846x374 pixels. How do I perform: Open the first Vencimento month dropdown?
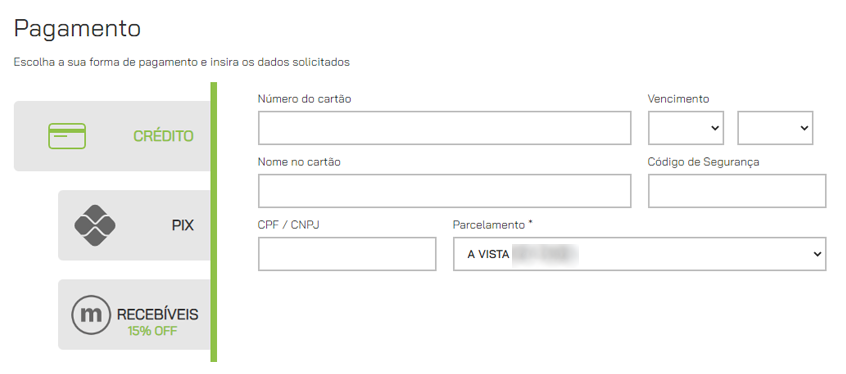point(686,128)
